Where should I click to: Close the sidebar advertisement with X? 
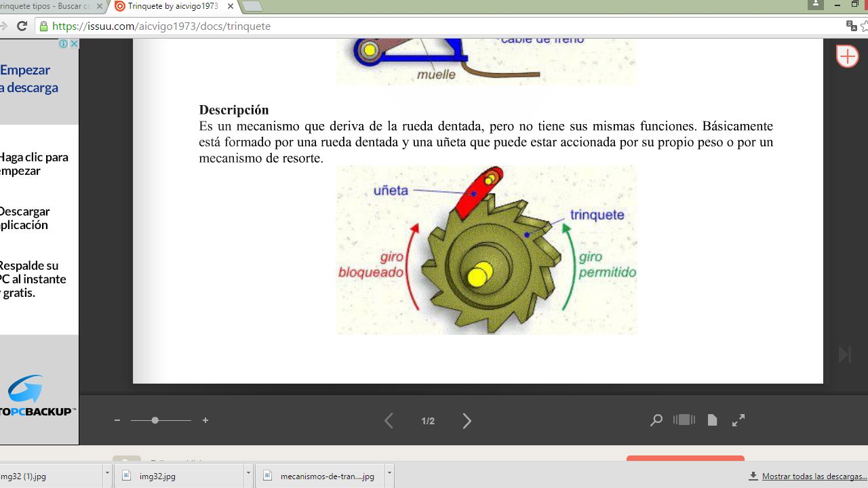point(75,43)
